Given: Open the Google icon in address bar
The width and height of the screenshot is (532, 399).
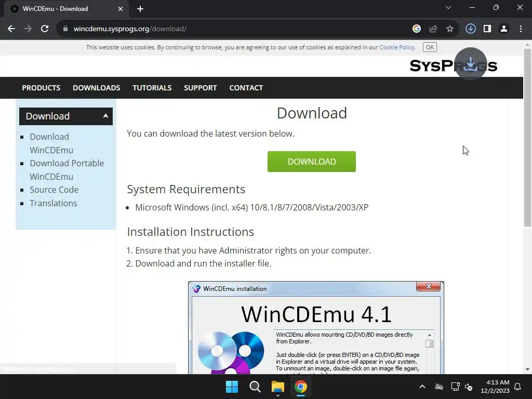Looking at the screenshot, I should [x=417, y=29].
